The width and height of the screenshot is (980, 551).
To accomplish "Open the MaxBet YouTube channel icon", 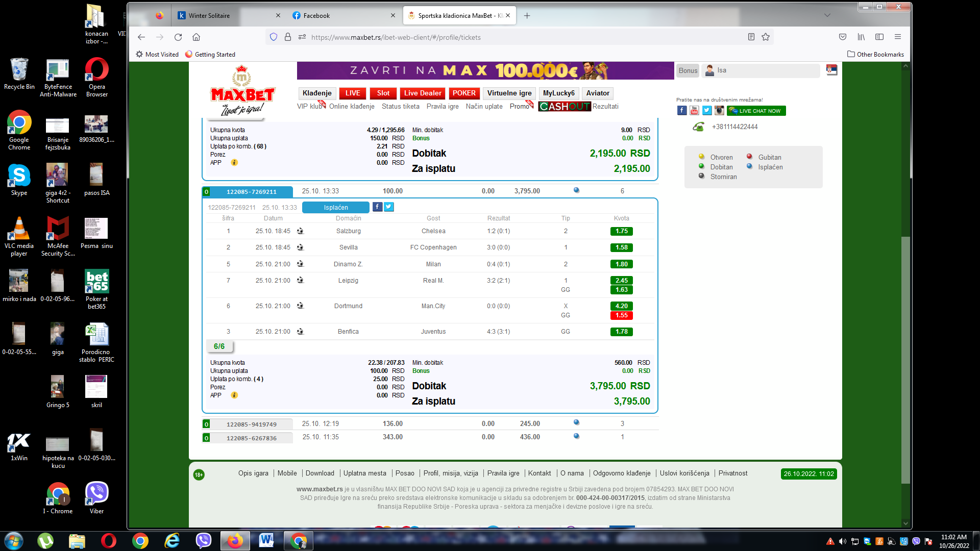I will click(694, 111).
